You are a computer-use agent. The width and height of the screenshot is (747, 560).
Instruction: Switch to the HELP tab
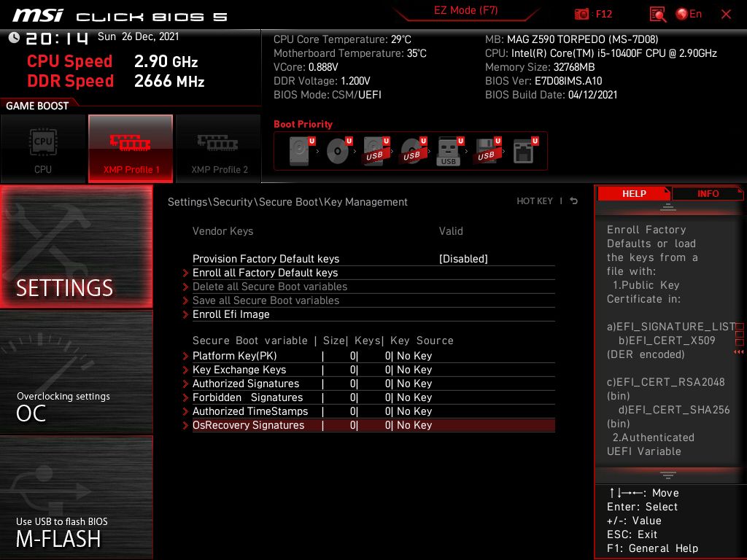(x=634, y=194)
